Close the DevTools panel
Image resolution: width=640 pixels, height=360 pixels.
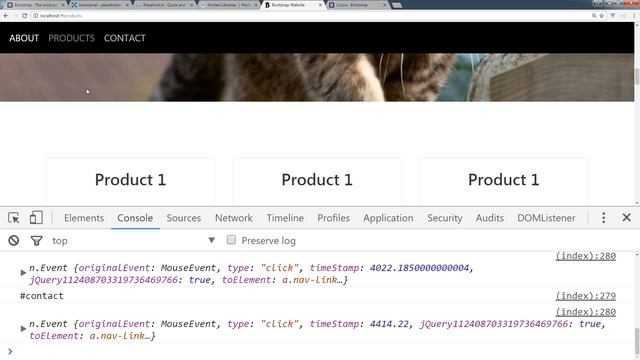click(x=627, y=218)
